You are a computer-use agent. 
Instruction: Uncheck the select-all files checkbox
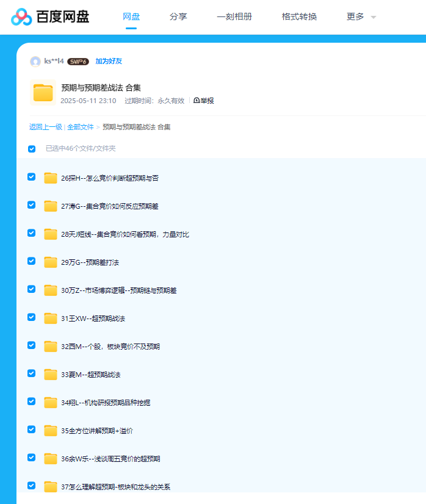pyautogui.click(x=32, y=149)
